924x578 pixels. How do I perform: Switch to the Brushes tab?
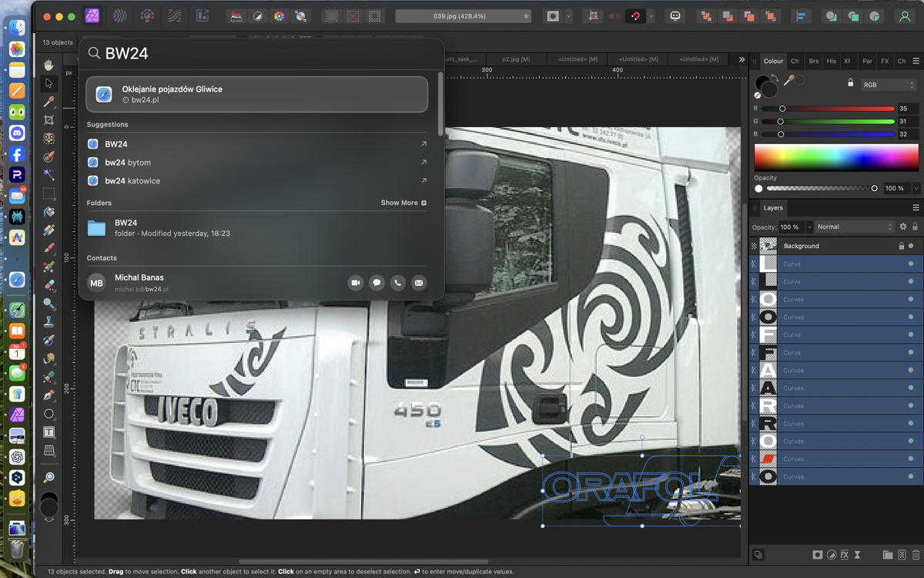point(813,61)
